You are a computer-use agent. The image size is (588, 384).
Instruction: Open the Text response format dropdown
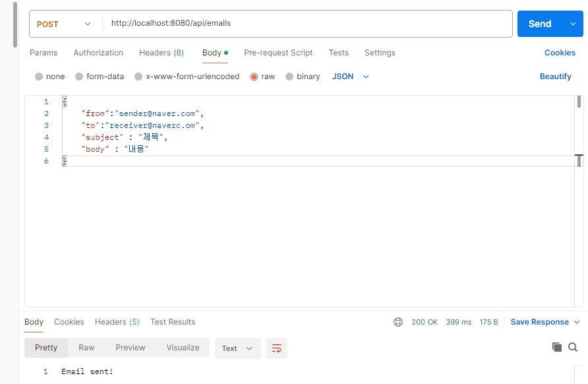pos(237,348)
